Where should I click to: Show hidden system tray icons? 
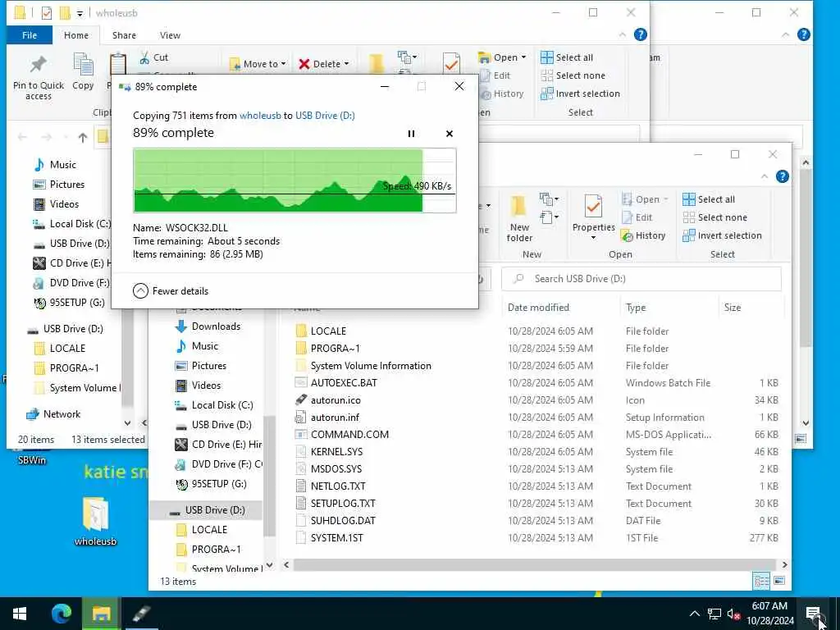pyautogui.click(x=694, y=614)
